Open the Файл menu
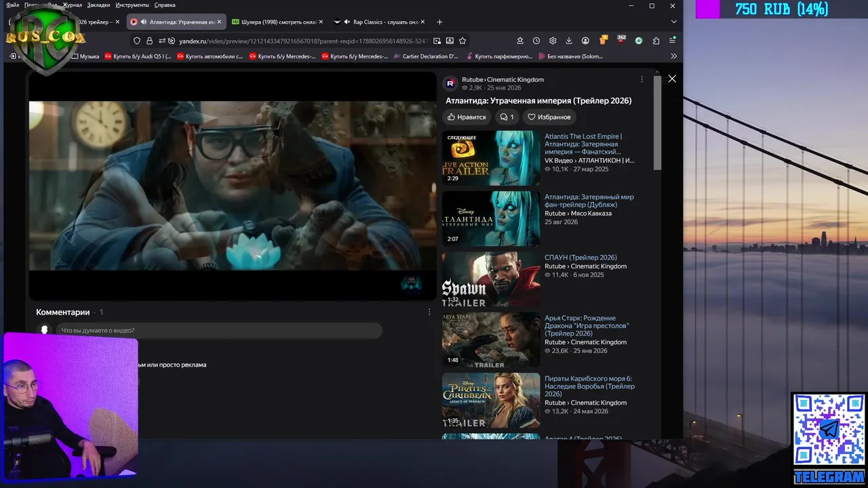 [x=12, y=5]
